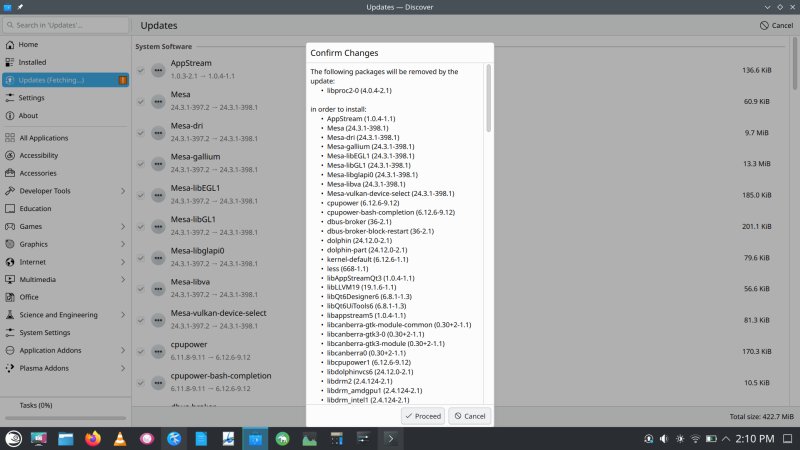The image size is (800, 450).
Task: Open the blue document taskbar icon
Action: tap(201, 439)
